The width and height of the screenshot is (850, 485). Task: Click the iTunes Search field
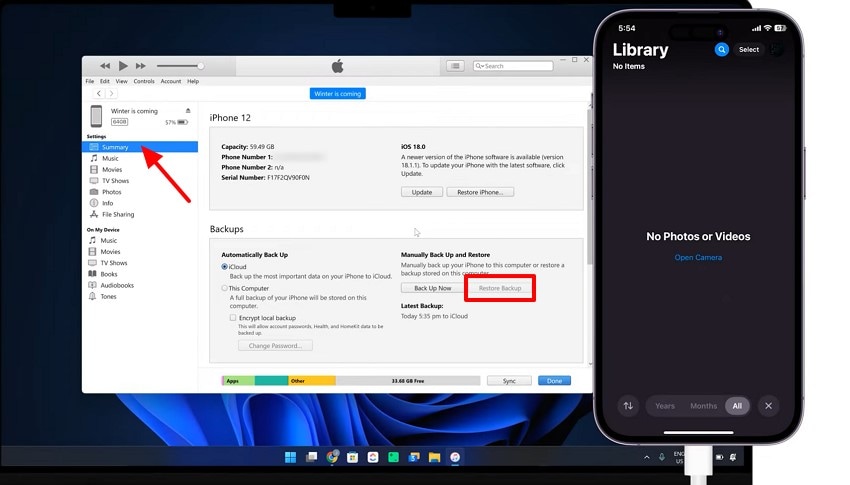click(x=513, y=66)
